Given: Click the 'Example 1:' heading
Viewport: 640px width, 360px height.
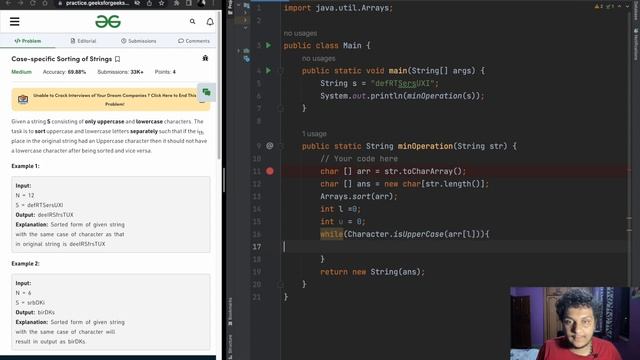Looking at the screenshot, I should [25, 166].
